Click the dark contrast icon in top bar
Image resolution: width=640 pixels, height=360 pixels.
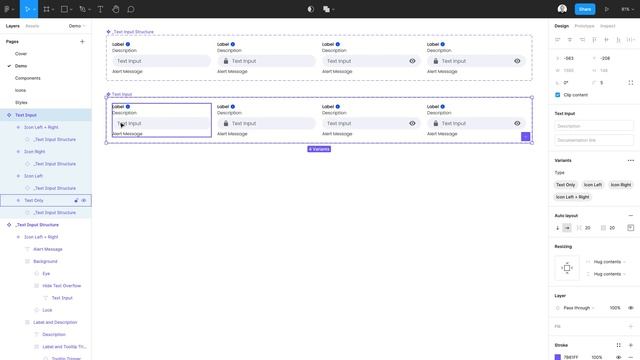(x=311, y=9)
